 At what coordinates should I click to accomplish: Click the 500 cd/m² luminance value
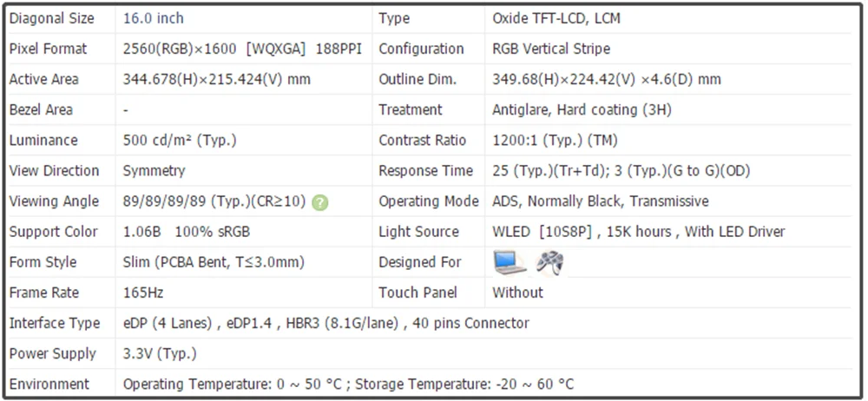[x=180, y=140]
